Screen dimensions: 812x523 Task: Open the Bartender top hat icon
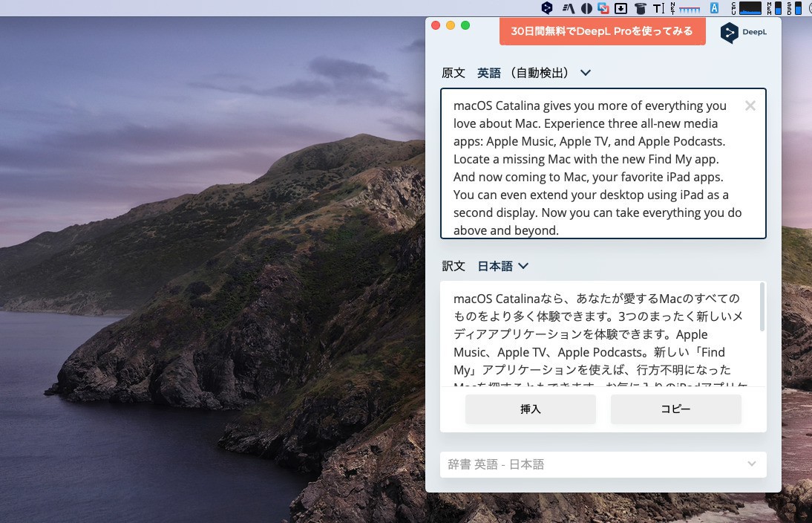point(640,7)
